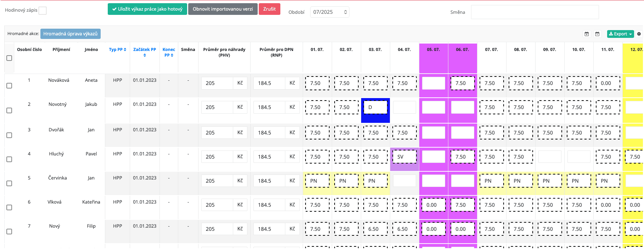Click the calendar plus icon button

(587, 34)
